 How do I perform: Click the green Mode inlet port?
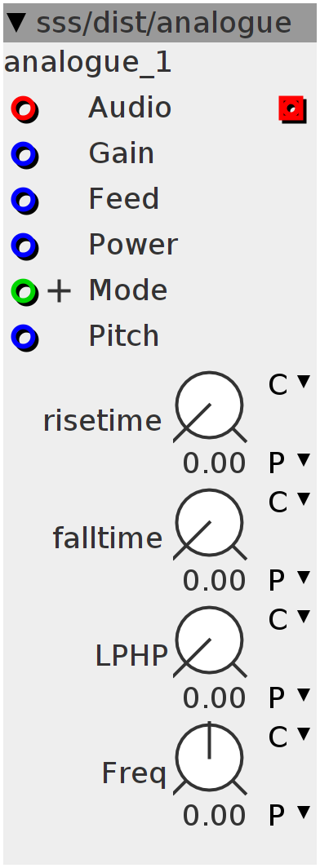[24, 292]
